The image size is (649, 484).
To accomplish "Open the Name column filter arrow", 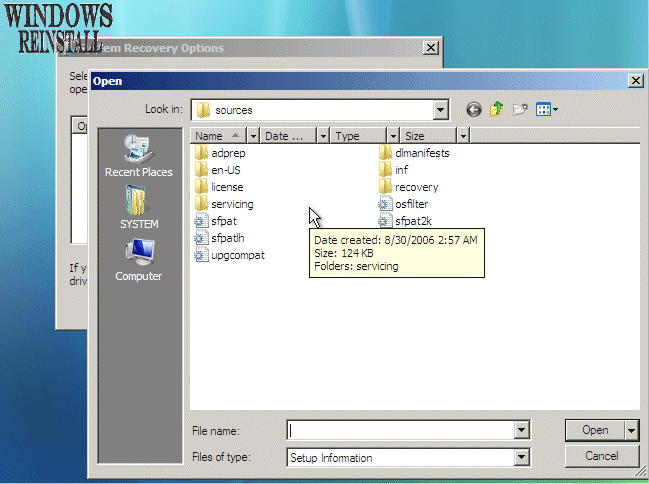I will pos(253,136).
